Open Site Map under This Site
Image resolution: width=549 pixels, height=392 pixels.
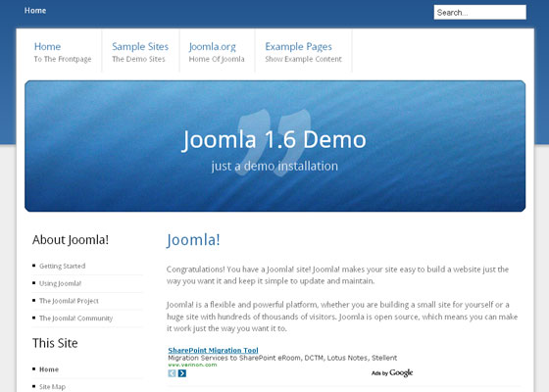pos(52,387)
